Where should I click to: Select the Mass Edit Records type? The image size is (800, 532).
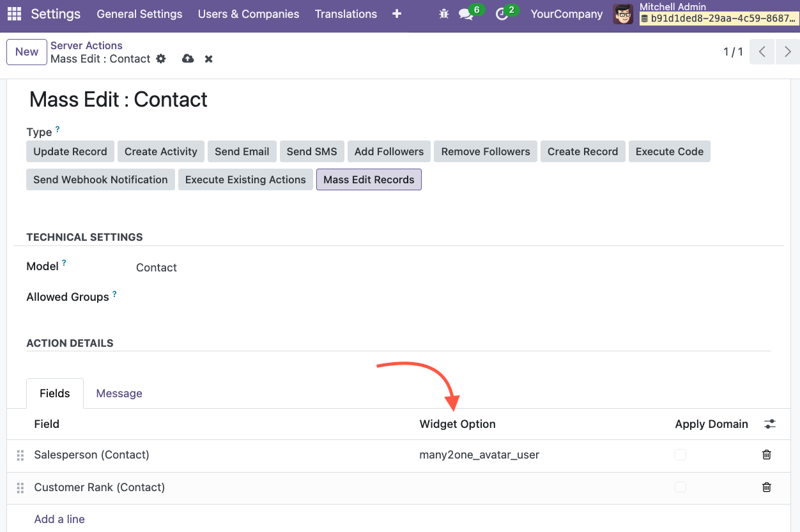(369, 179)
